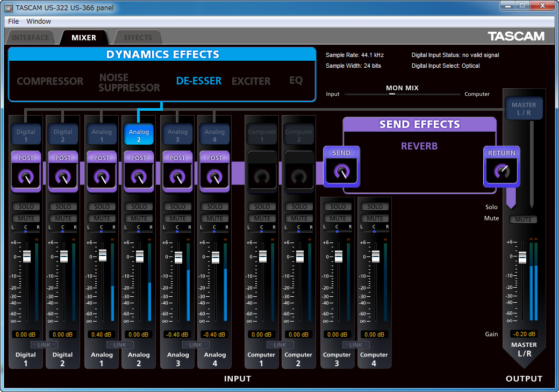559x392 pixels.
Task: Switch to the INTERFACE tab
Action: 30,38
